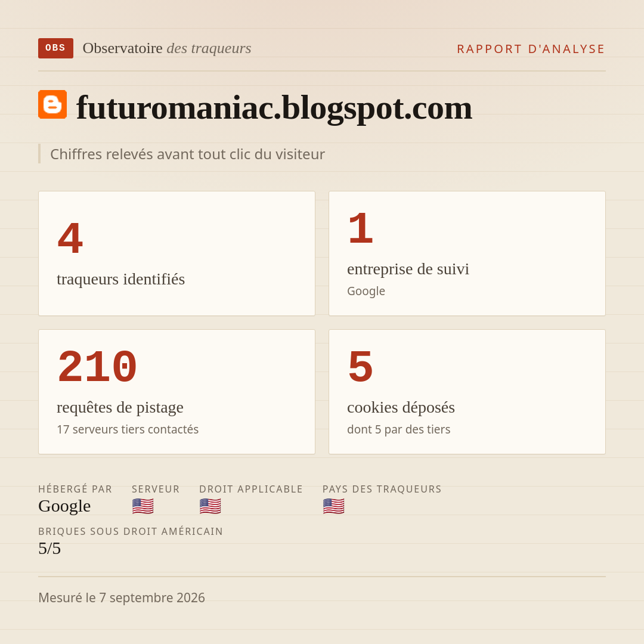Open the Observatoire des traqueurs title
Viewport: 644px width, 644px height.
coord(167,48)
